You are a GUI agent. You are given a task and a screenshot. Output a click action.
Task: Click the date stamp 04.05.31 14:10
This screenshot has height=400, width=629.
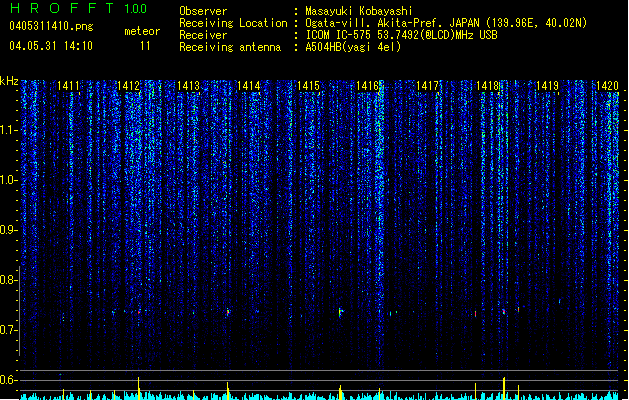click(x=51, y=46)
